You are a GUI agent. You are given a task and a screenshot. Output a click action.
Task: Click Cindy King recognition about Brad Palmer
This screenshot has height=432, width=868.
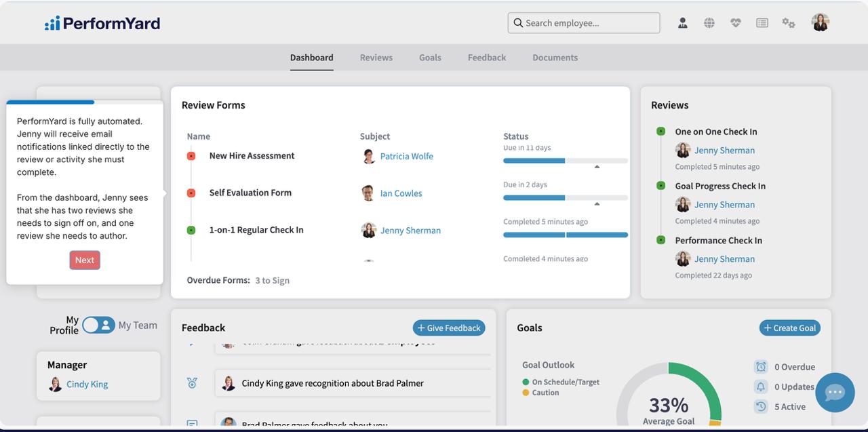[353, 383]
